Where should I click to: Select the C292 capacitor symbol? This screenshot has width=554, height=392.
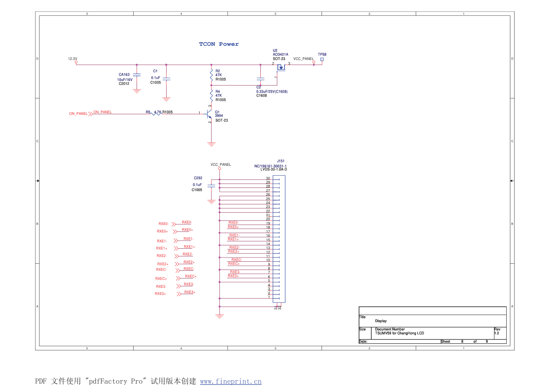click(211, 186)
